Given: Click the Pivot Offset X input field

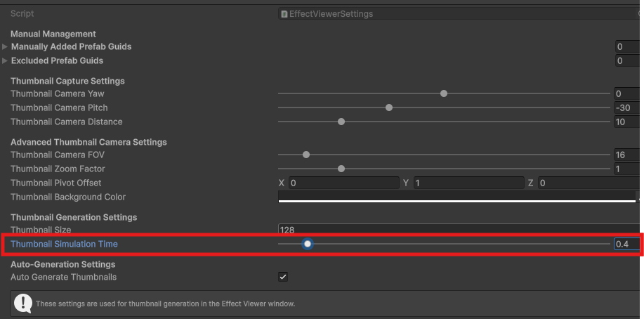Looking at the screenshot, I should [x=343, y=183].
